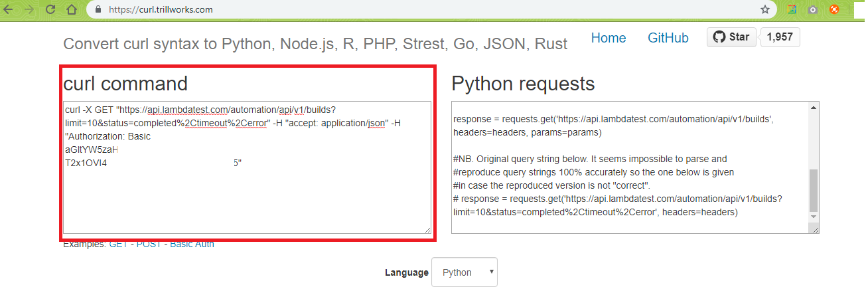The image size is (868, 291).
Task: Click the curl textarea resize handle
Action: point(427,229)
